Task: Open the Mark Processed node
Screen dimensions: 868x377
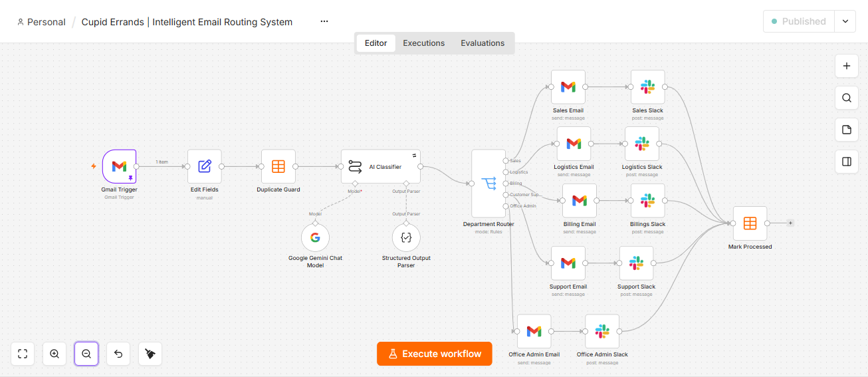Action: pos(750,223)
